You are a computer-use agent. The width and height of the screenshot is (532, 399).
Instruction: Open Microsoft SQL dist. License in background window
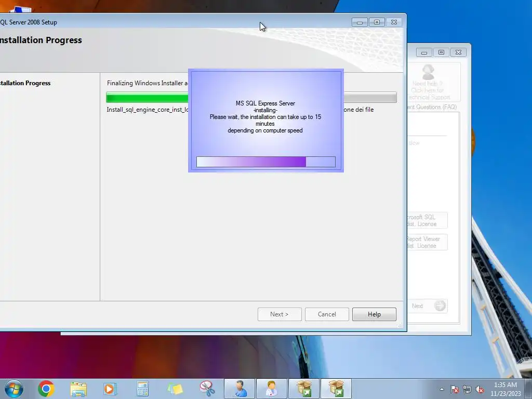click(x=427, y=220)
